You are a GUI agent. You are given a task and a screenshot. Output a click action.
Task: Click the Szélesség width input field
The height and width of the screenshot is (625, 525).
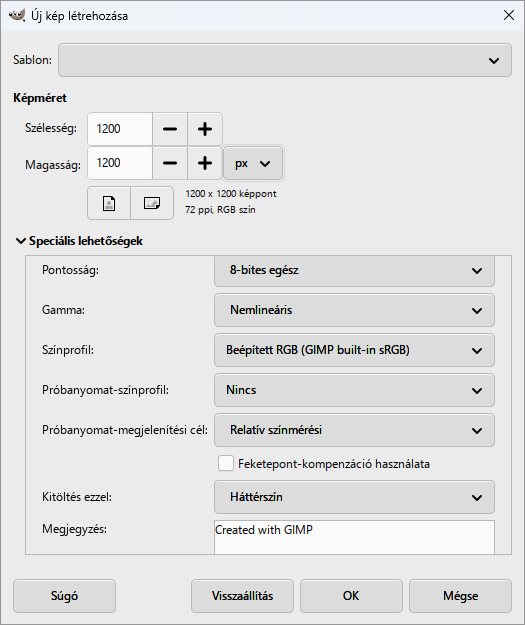pos(120,129)
